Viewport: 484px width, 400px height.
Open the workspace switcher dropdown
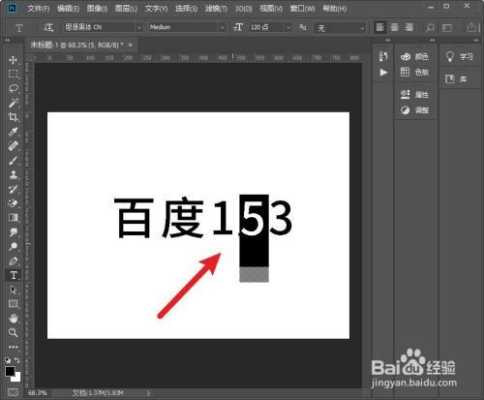click(x=447, y=28)
